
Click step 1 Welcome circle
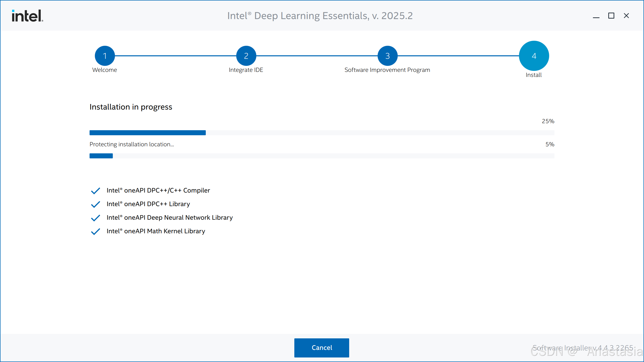pos(105,56)
